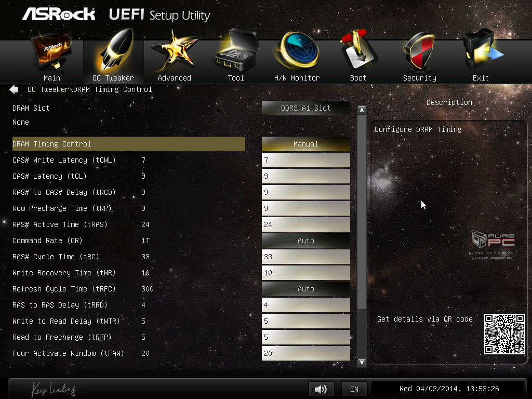Open Command Rate Auto dropdown

(x=305, y=241)
